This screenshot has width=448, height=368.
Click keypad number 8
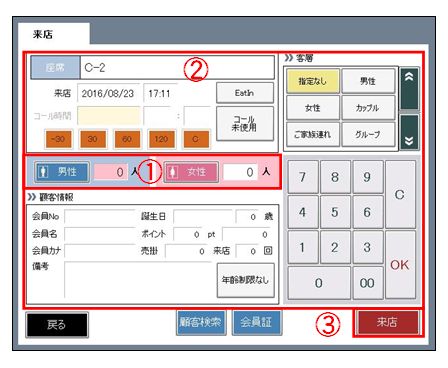(335, 177)
